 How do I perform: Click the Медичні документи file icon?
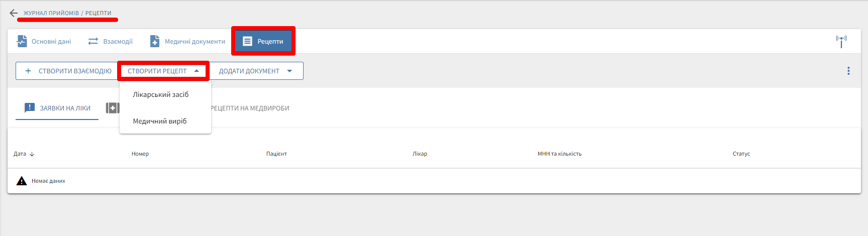(155, 41)
